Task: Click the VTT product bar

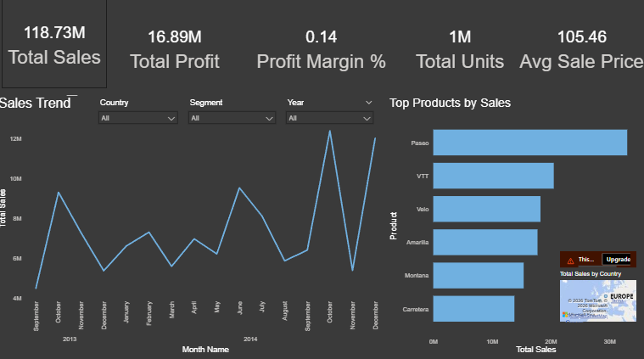Action: coord(493,176)
